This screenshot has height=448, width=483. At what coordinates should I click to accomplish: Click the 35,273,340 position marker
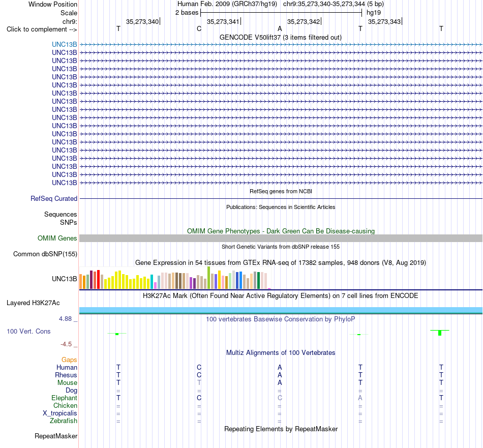pos(142,21)
